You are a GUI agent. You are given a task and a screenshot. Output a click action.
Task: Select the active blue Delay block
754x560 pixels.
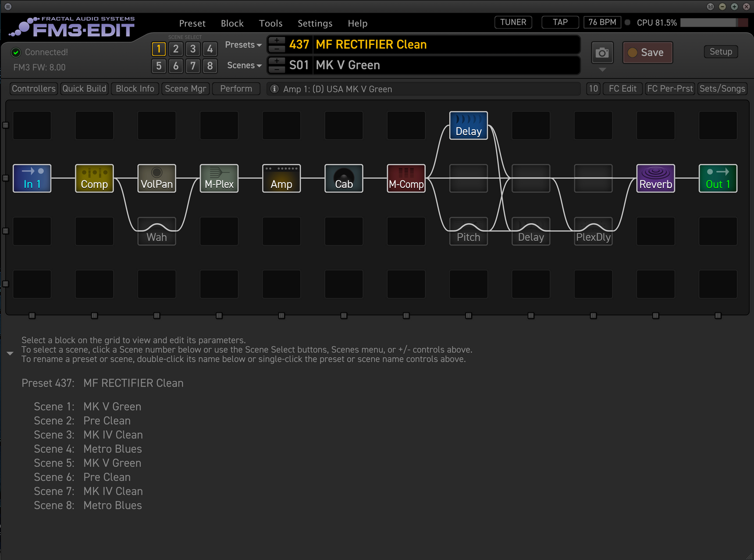469,126
